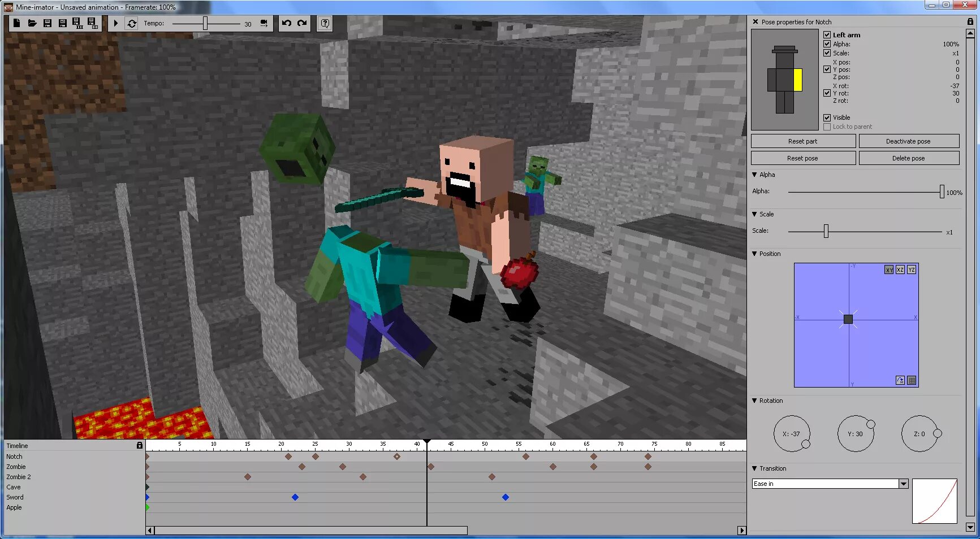Collapse the Alpha section

click(754, 175)
